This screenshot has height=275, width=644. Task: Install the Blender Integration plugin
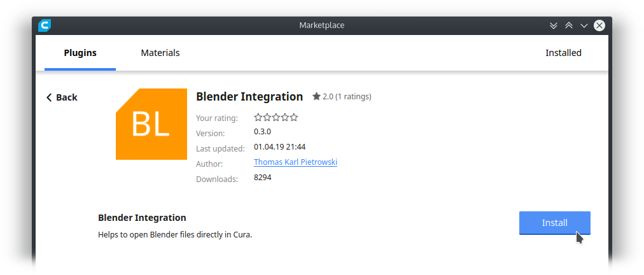click(554, 223)
